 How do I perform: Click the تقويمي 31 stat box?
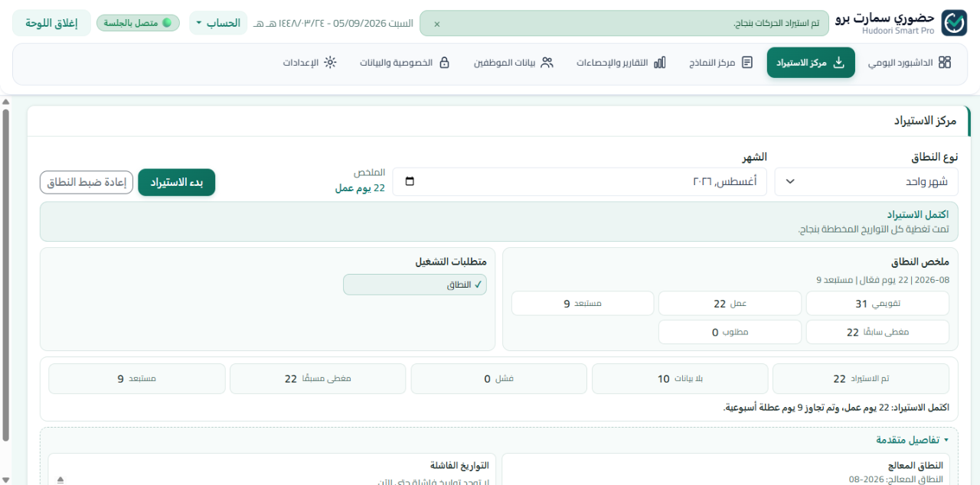[x=877, y=304]
